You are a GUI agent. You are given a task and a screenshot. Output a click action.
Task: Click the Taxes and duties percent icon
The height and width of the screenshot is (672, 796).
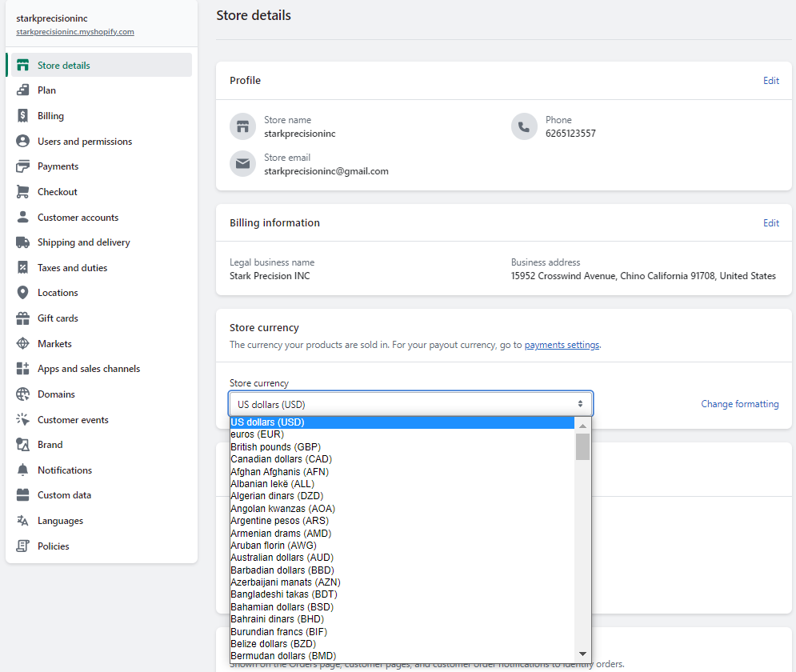click(x=23, y=267)
